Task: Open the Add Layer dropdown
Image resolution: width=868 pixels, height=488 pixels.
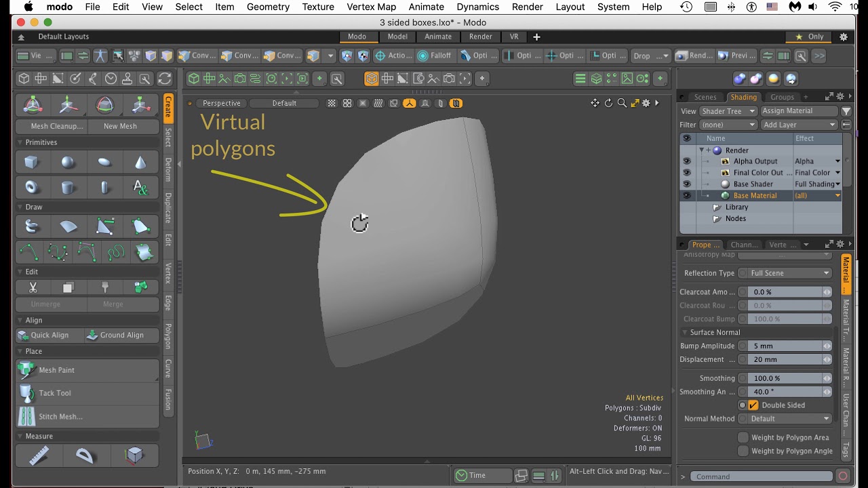Action: [800, 125]
